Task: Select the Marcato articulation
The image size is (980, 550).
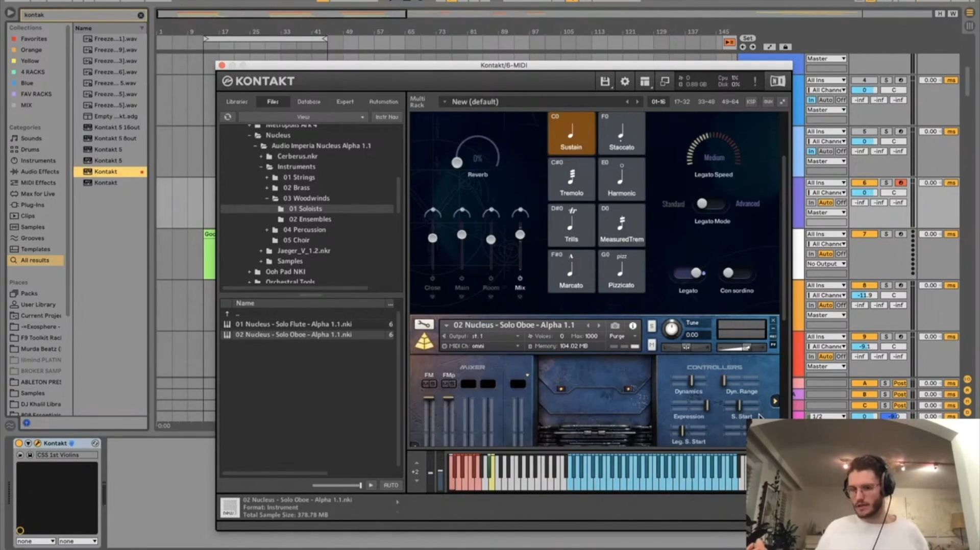Action: [571, 271]
